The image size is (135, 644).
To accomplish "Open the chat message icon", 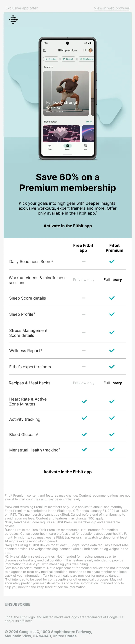I will [85, 50].
